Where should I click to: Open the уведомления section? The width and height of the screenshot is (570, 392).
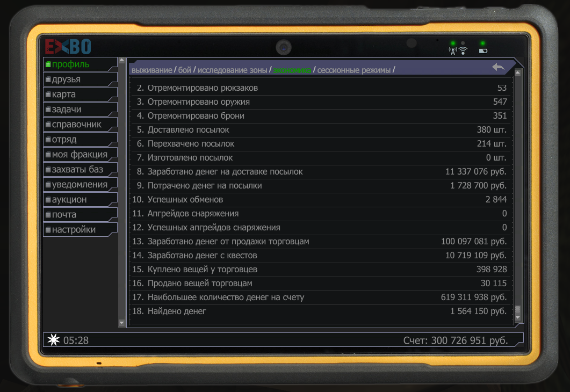pyautogui.click(x=80, y=185)
